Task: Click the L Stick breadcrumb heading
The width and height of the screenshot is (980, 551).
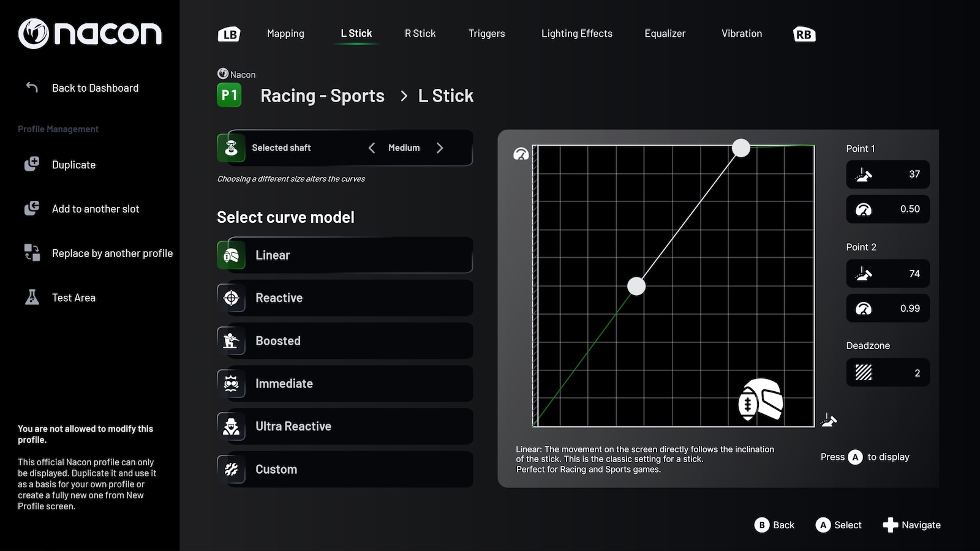Action: tap(446, 96)
